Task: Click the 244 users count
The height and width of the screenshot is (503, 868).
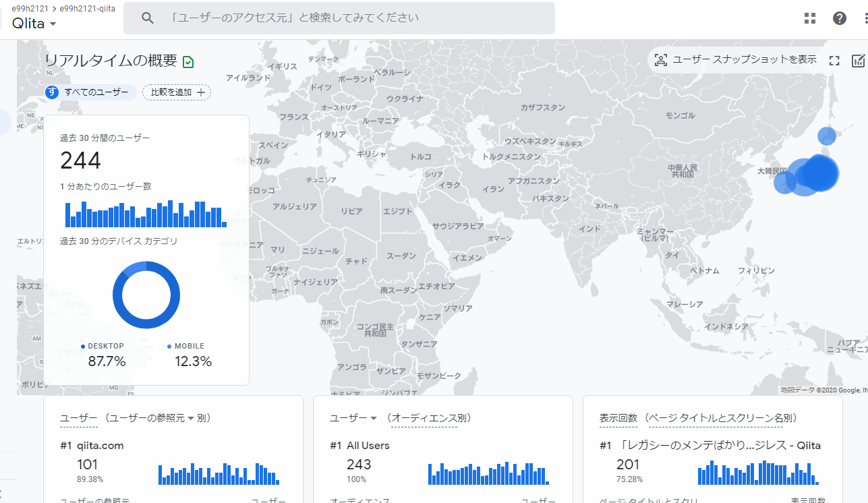Action: point(80,160)
